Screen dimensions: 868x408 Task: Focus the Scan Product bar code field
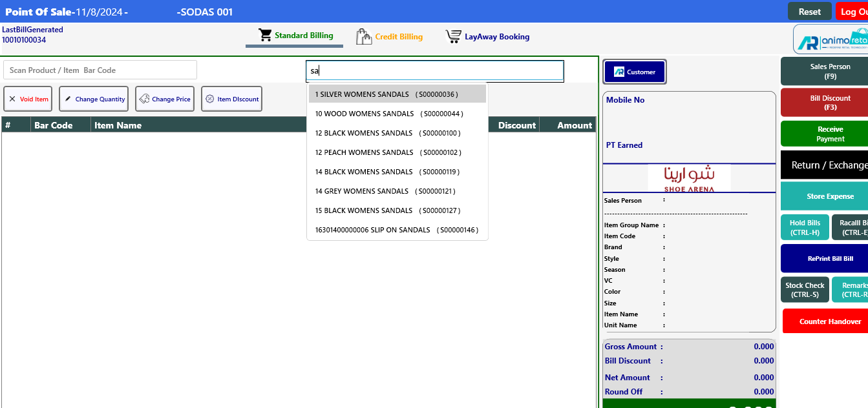click(100, 70)
